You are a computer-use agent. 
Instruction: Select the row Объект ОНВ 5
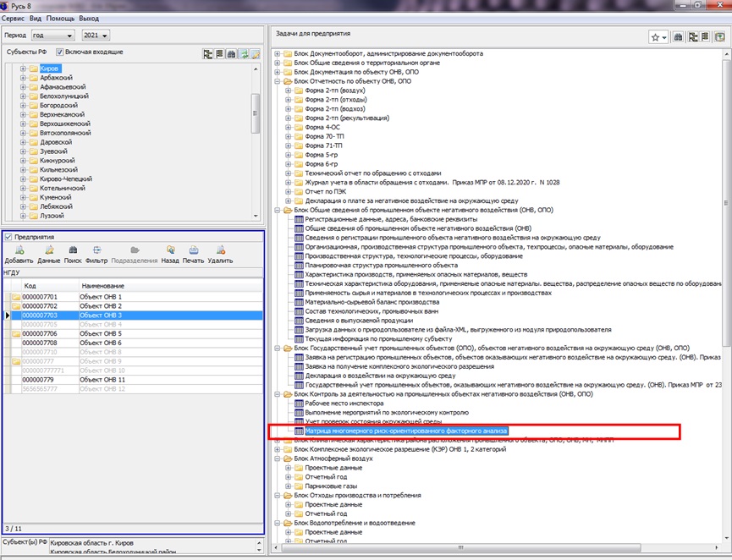[101, 334]
